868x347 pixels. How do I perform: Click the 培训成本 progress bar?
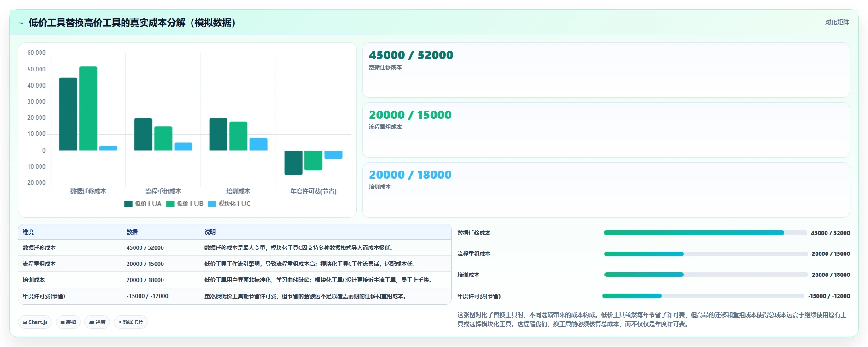click(x=706, y=275)
